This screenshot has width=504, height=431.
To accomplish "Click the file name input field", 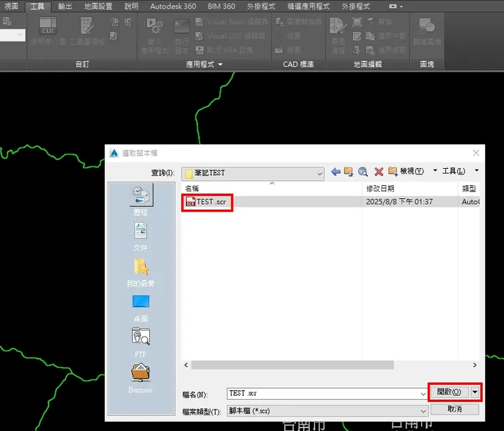I will pyautogui.click(x=327, y=394).
